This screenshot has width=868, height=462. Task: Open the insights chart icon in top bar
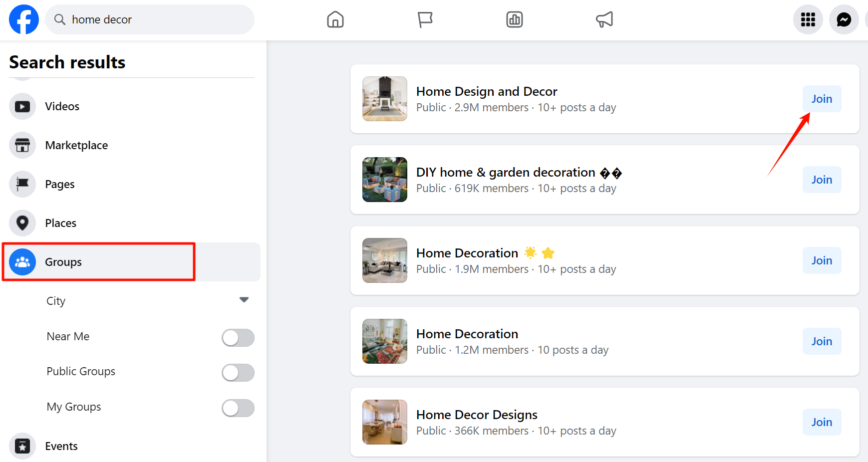(x=514, y=19)
